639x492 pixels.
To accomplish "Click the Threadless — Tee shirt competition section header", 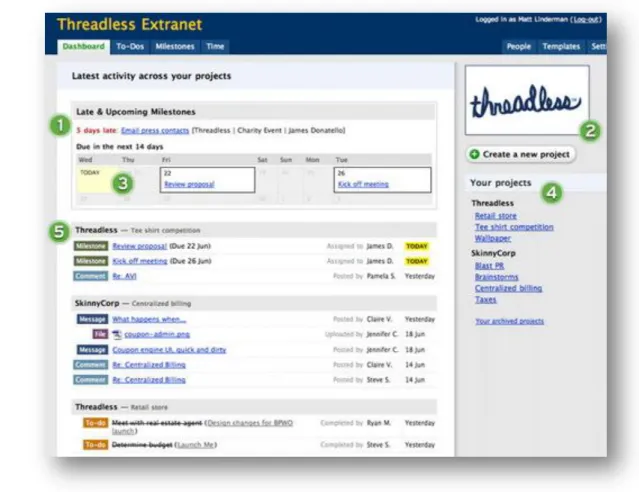I will [x=254, y=230].
